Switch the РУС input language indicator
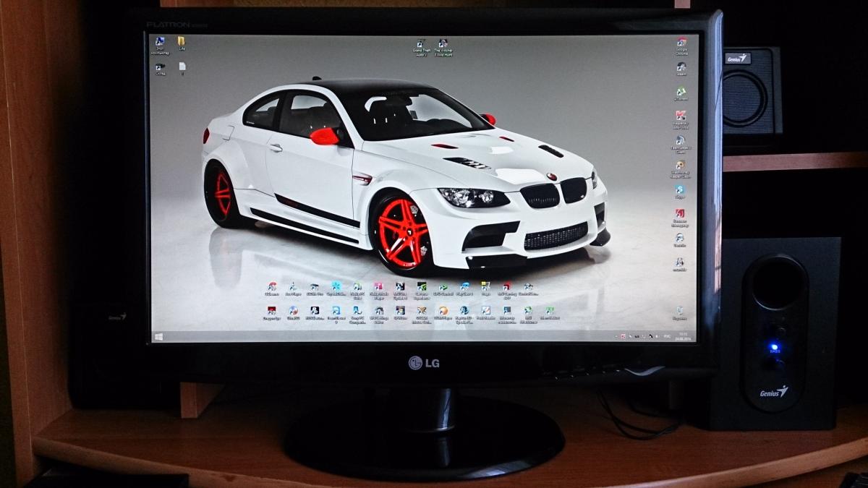Screen dimensions: 868x488 (667, 336)
